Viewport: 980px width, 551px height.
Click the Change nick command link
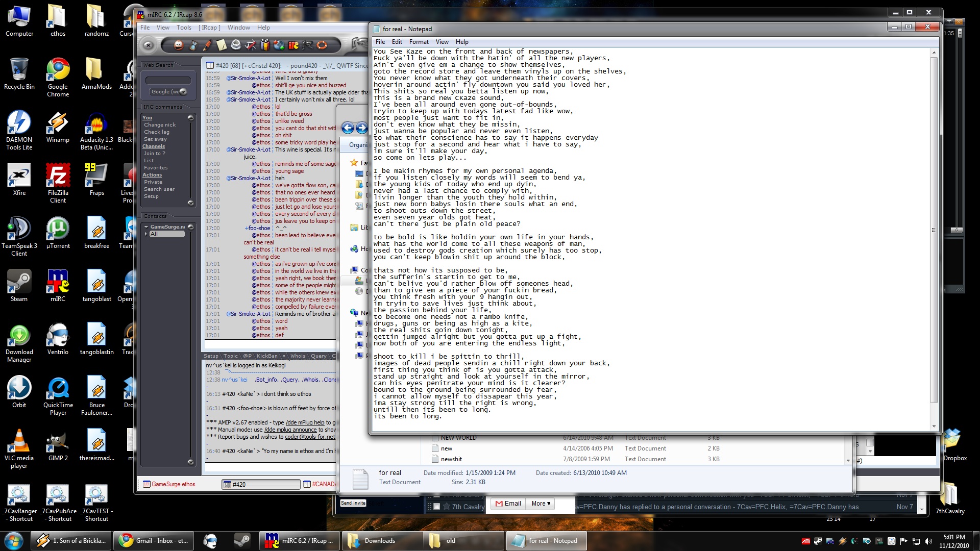[160, 125]
